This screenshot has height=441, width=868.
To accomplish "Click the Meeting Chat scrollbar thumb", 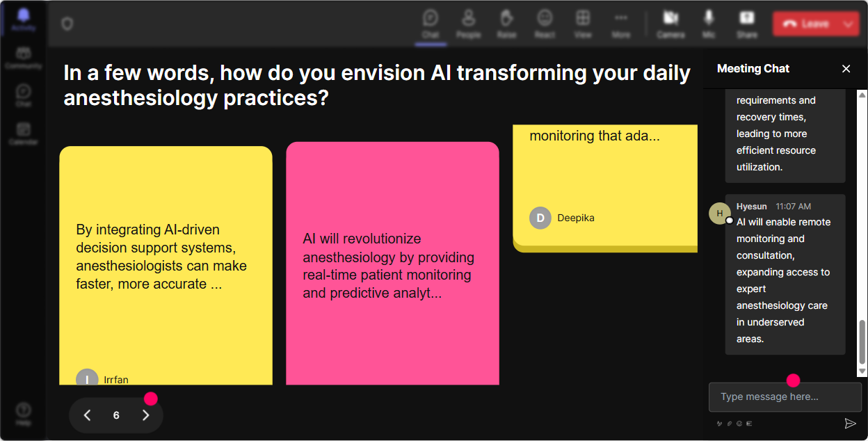I will click(x=862, y=342).
